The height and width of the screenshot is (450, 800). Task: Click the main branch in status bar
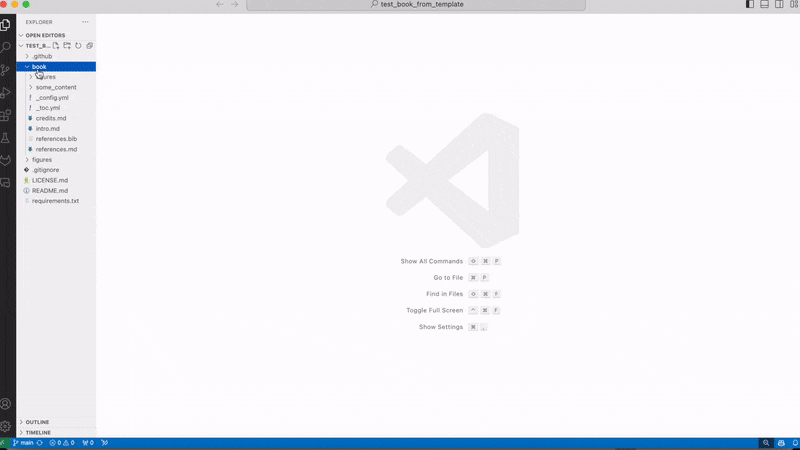[23, 443]
